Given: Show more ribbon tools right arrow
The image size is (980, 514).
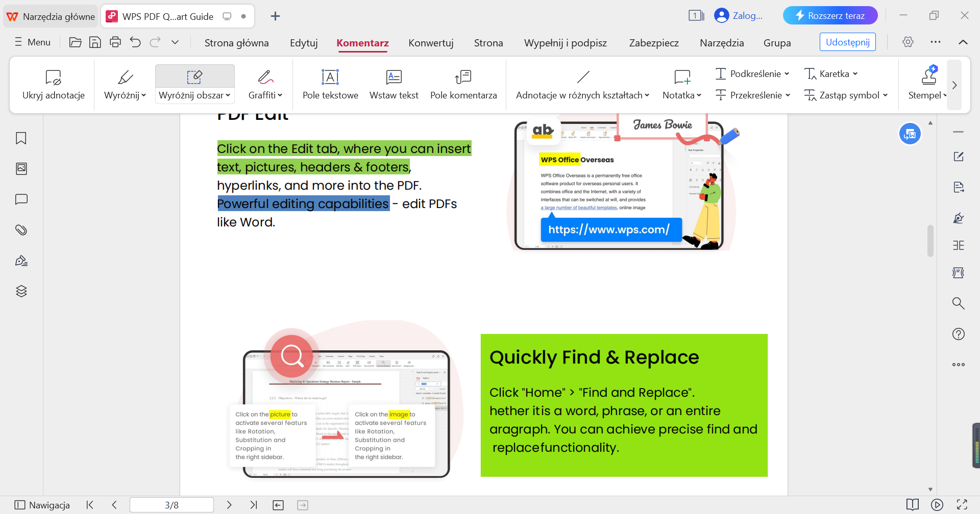Looking at the screenshot, I should pos(954,85).
